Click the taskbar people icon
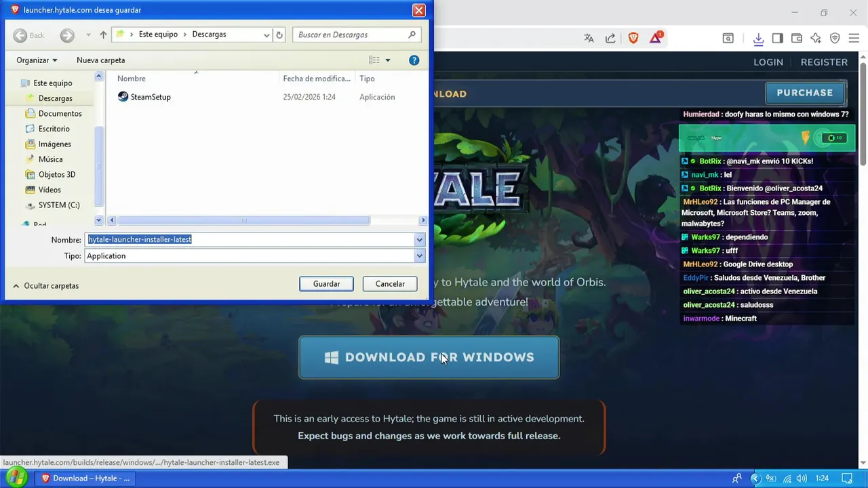 click(737, 479)
